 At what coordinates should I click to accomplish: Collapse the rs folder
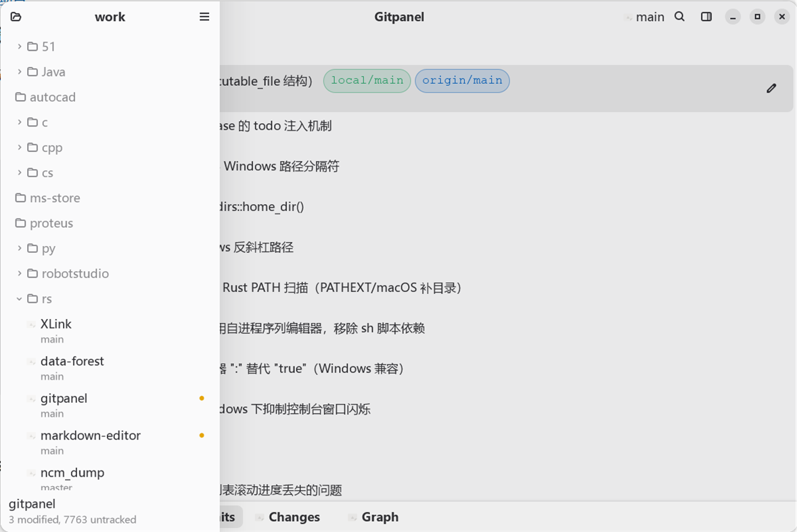[x=20, y=299]
